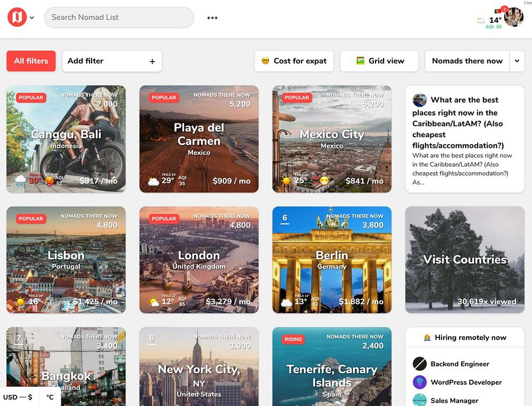The height and width of the screenshot is (406, 532).
Task: Click sun icon on Lisbon card
Action: 21,302
